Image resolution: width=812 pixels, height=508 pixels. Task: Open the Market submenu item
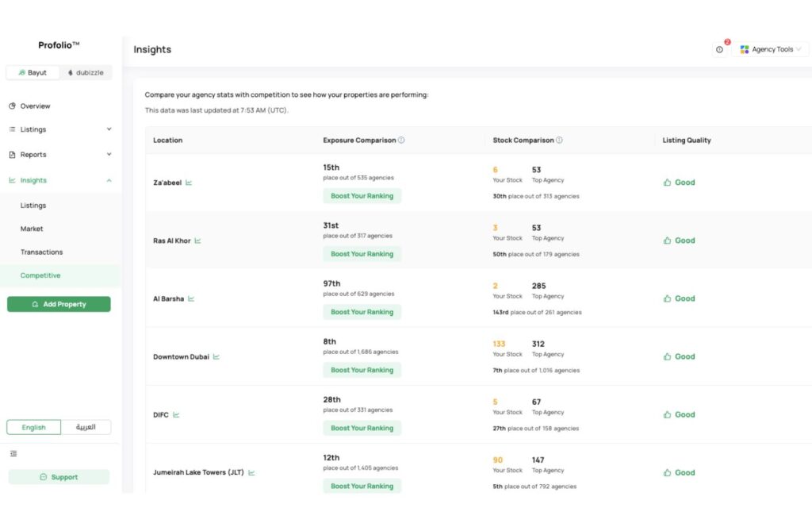coord(32,229)
